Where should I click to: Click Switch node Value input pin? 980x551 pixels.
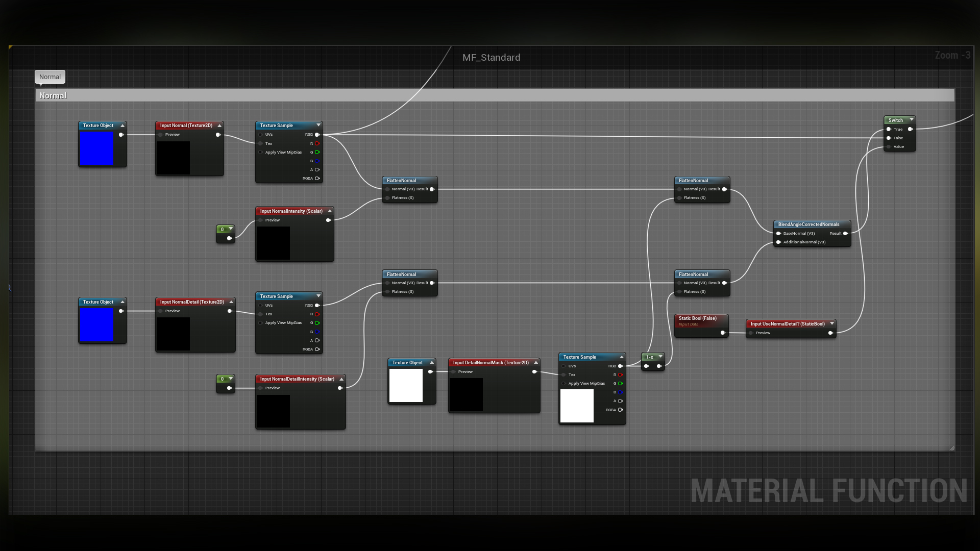point(889,147)
